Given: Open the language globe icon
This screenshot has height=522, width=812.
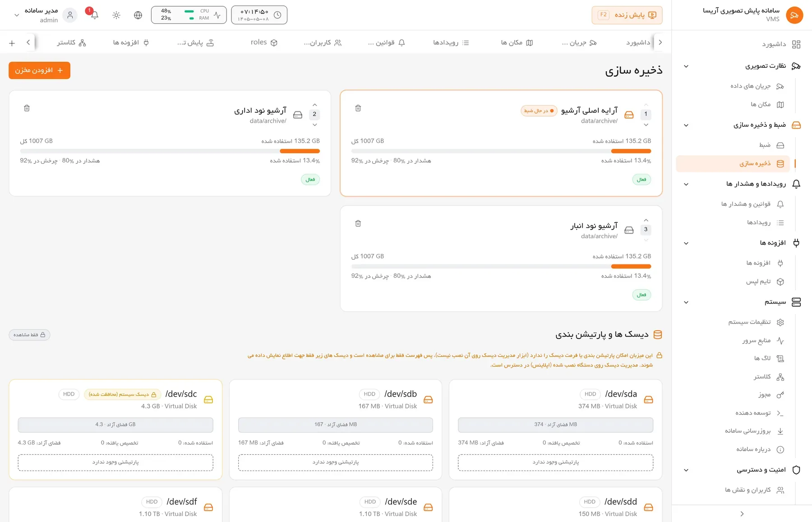Looking at the screenshot, I should point(138,15).
